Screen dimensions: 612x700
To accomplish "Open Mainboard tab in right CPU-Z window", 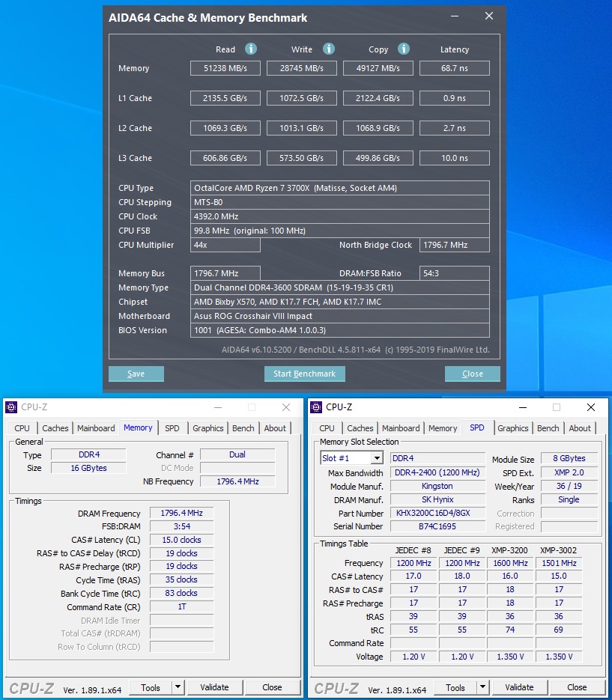I will pyautogui.click(x=402, y=428).
